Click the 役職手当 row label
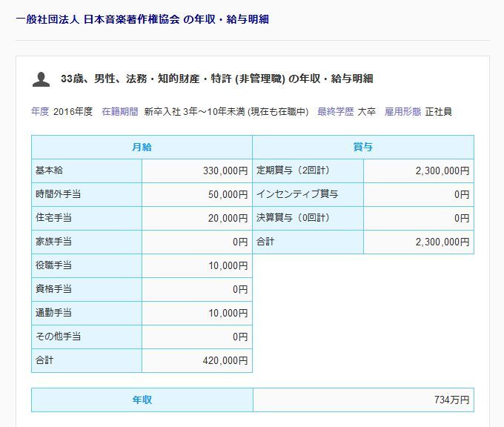 [x=53, y=265]
